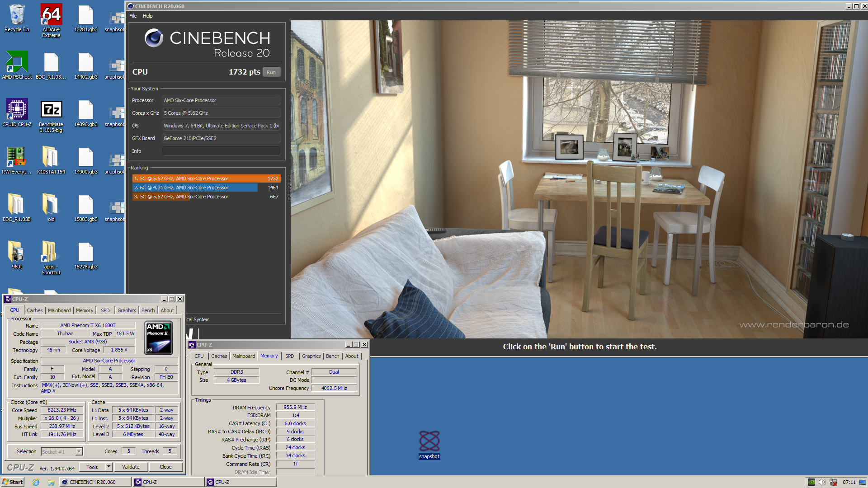Viewport: 868px width, 488px height.
Task: Open SPD tab in memory-timings CPU-Z window
Action: click(x=290, y=356)
